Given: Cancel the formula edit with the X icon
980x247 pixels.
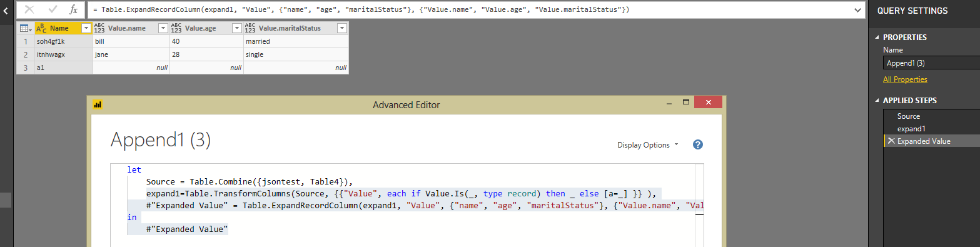Looking at the screenshot, I should click(29, 10).
